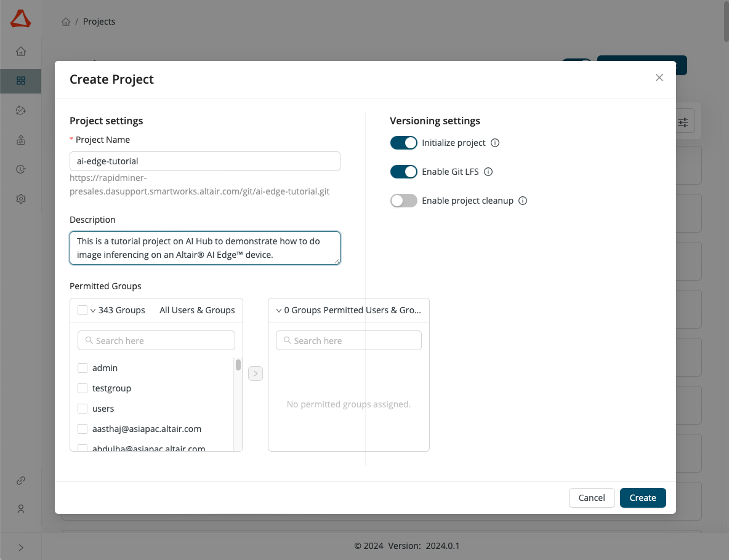Expand the 343 Groups selection dropdown
The height and width of the screenshot is (560, 729).
click(x=93, y=310)
